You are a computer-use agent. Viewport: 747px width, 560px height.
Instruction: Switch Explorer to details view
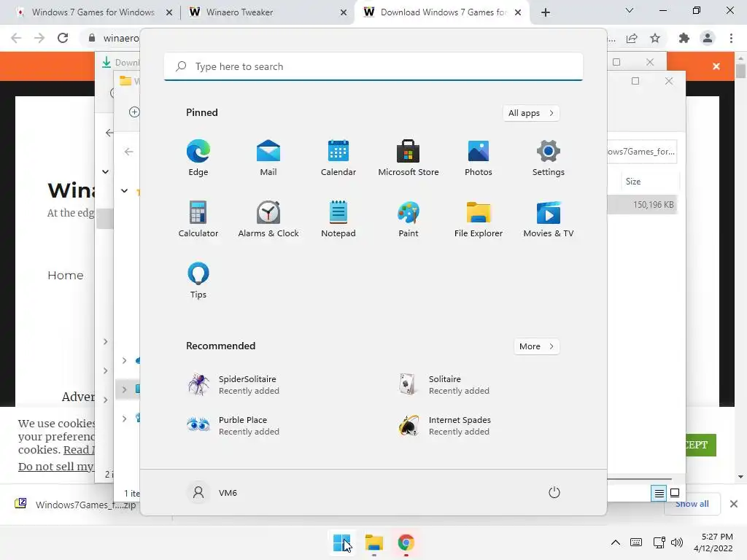click(x=659, y=494)
